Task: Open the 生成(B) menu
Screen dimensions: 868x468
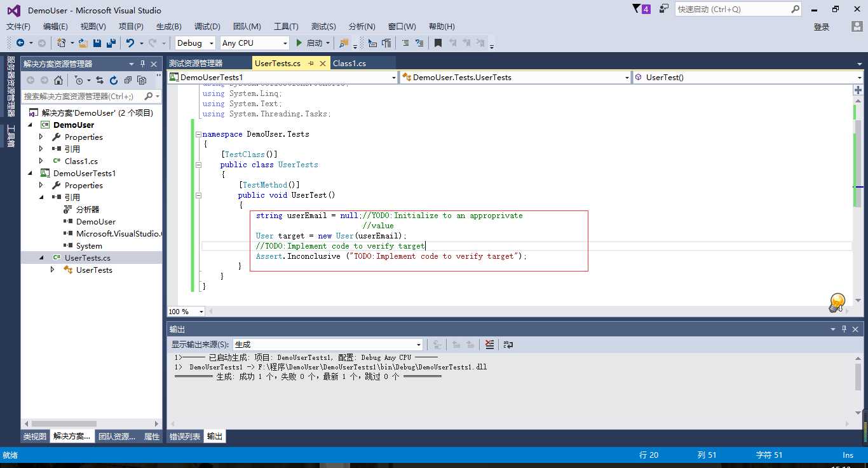Action: pos(169,27)
